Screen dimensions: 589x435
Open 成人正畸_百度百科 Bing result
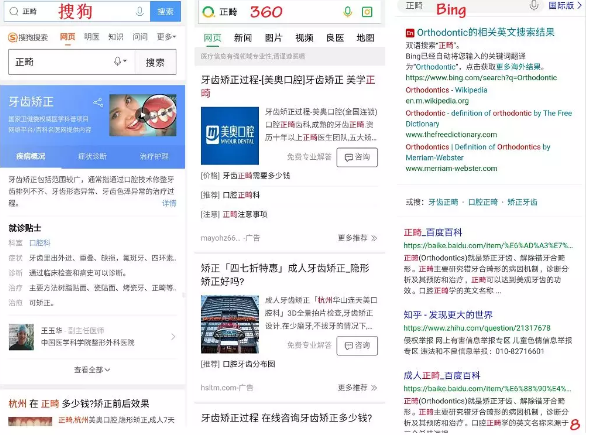[x=442, y=375]
